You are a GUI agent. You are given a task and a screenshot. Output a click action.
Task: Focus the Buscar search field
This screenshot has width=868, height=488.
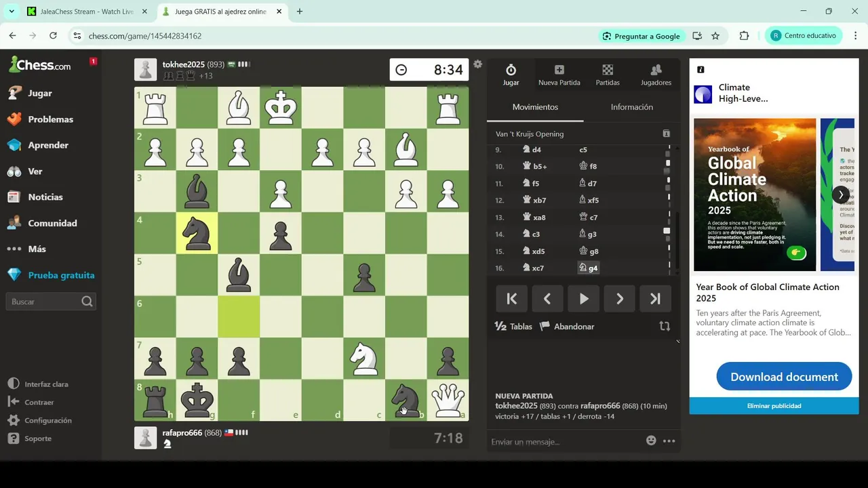(x=50, y=302)
